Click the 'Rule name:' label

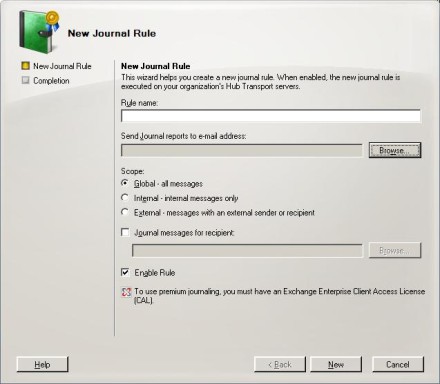(x=139, y=103)
